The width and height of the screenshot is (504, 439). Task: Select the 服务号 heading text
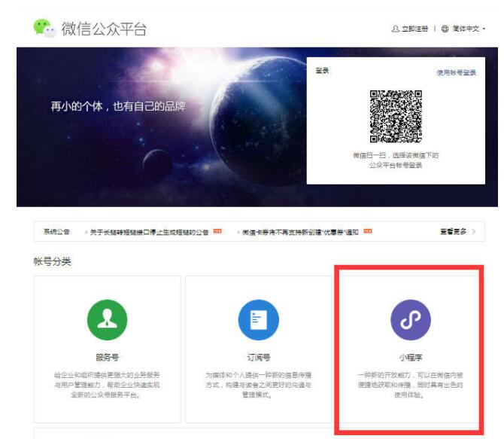click(108, 357)
